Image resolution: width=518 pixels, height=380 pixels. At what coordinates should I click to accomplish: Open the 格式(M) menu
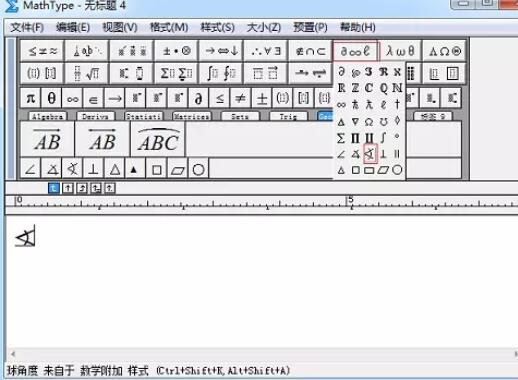point(169,27)
